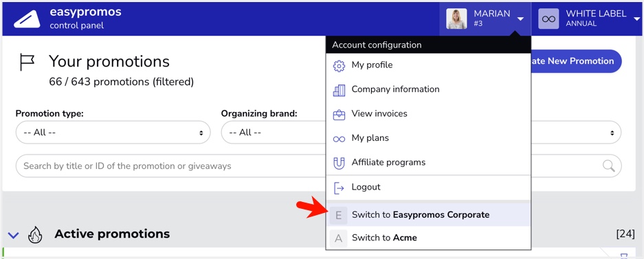The height and width of the screenshot is (259, 644).
Task: Go to My plans
Action: pyautogui.click(x=428, y=138)
